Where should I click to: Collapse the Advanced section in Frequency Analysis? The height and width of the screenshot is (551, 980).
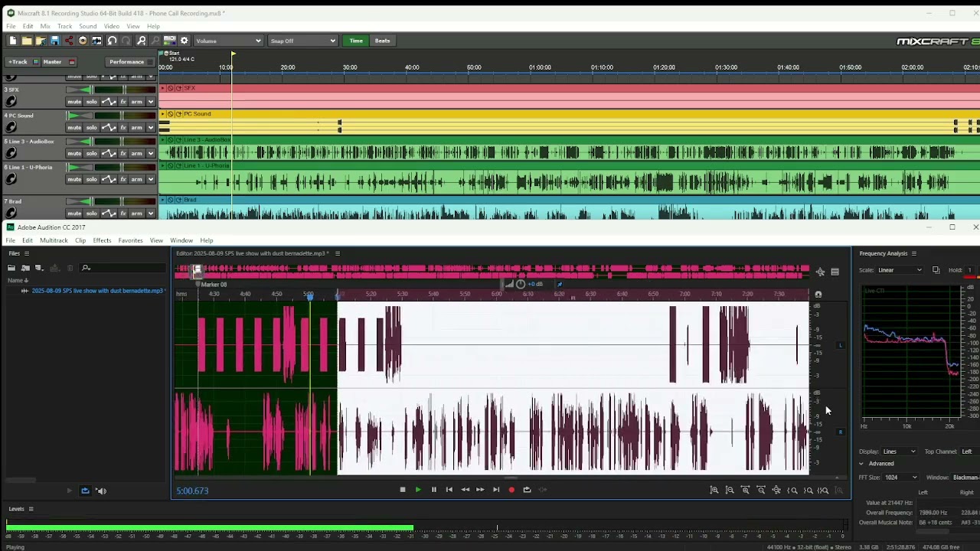point(861,464)
